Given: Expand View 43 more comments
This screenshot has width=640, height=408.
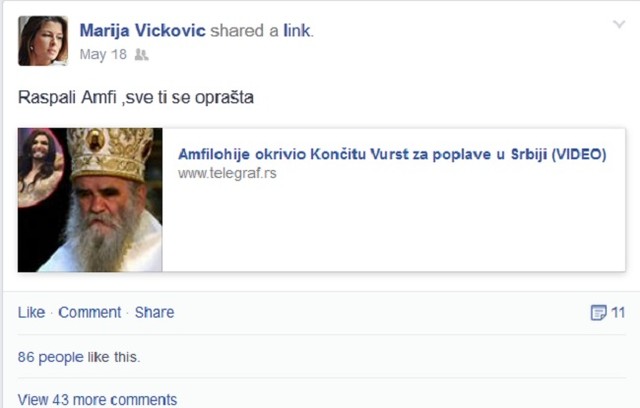Looking at the screenshot, I should tap(97, 399).
